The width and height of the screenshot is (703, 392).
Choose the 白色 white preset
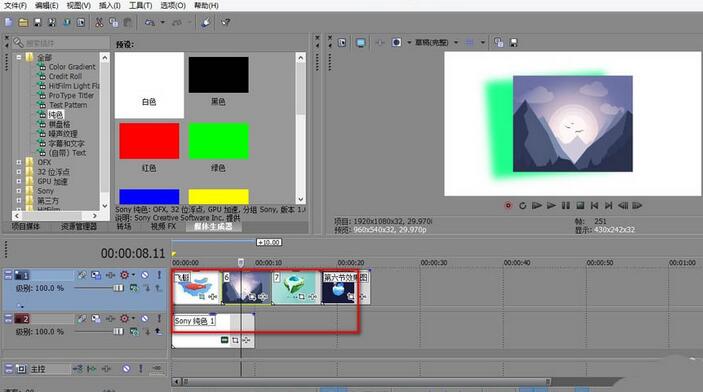pos(149,85)
